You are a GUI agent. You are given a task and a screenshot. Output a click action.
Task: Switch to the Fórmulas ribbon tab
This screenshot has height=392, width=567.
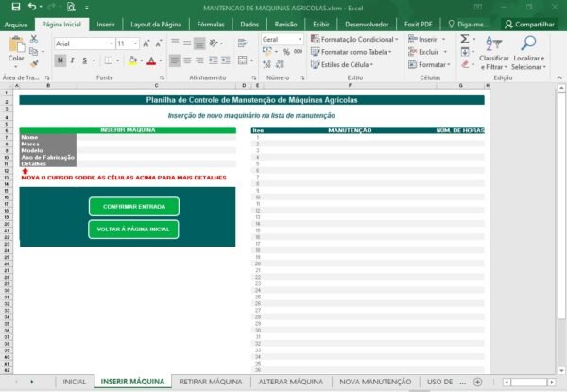click(x=211, y=25)
